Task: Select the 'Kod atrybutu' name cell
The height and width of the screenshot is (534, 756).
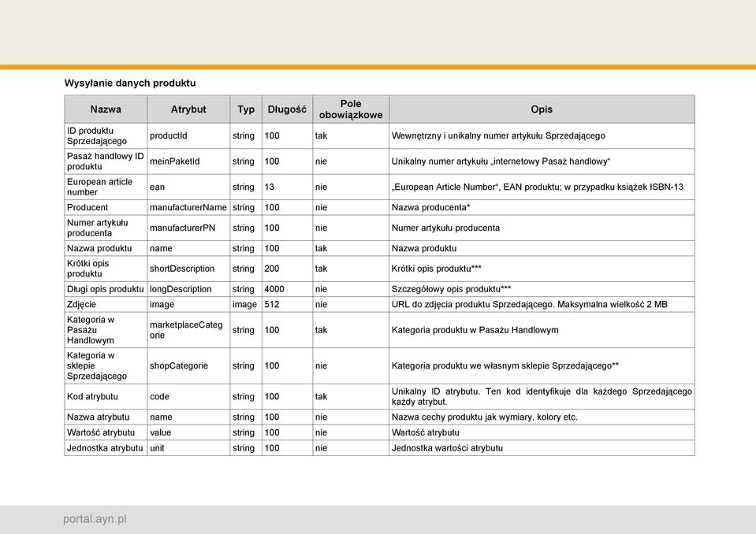Action: [106, 397]
